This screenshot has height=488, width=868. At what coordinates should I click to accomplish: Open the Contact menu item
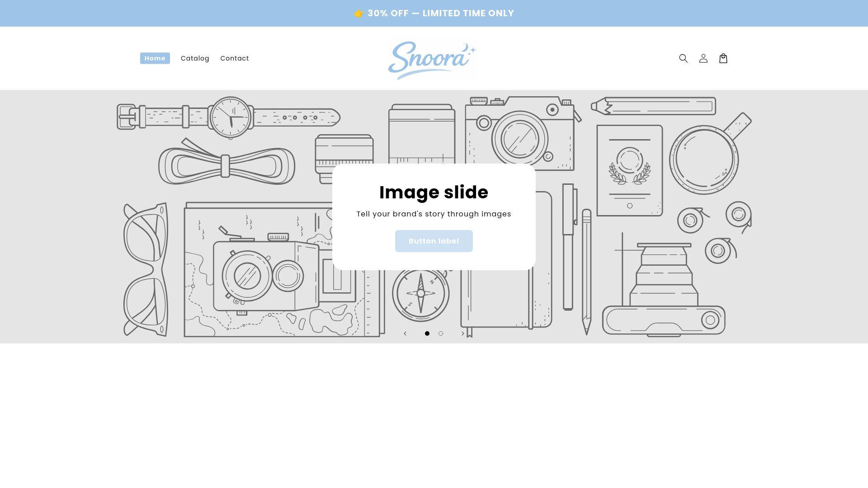(235, 58)
